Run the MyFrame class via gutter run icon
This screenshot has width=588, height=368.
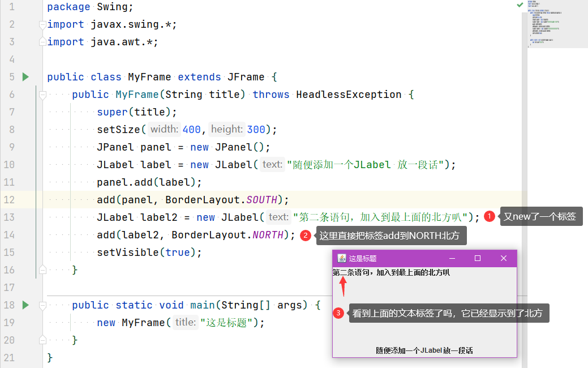click(x=25, y=76)
